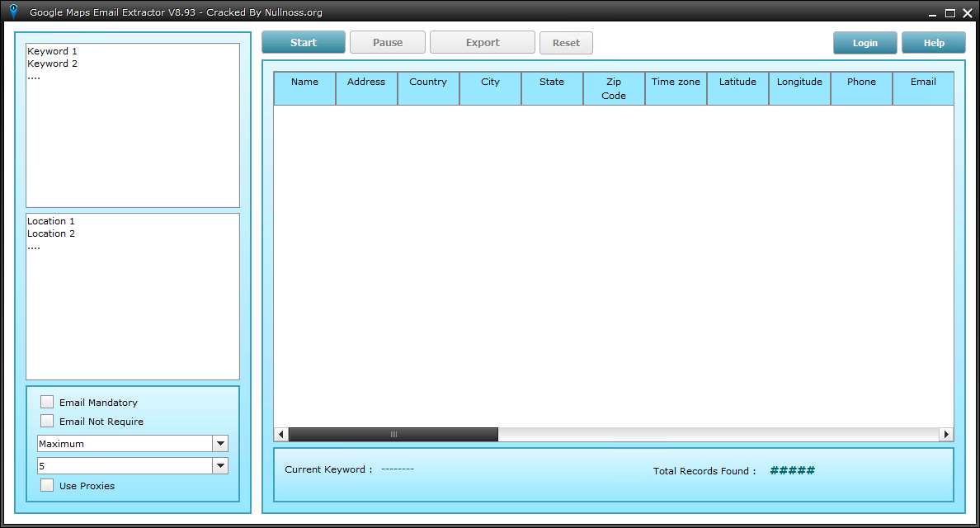This screenshot has height=528, width=980.
Task: Maximize the Email Extractor window
Action: [x=950, y=13]
